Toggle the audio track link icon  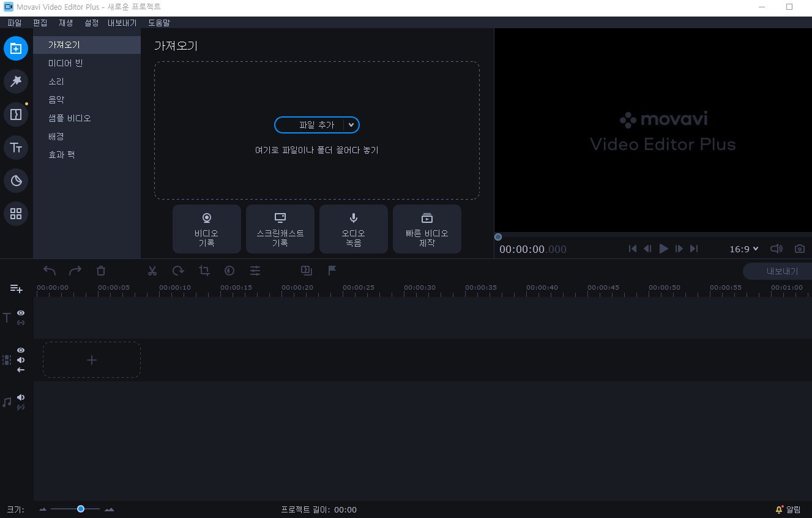(x=21, y=407)
